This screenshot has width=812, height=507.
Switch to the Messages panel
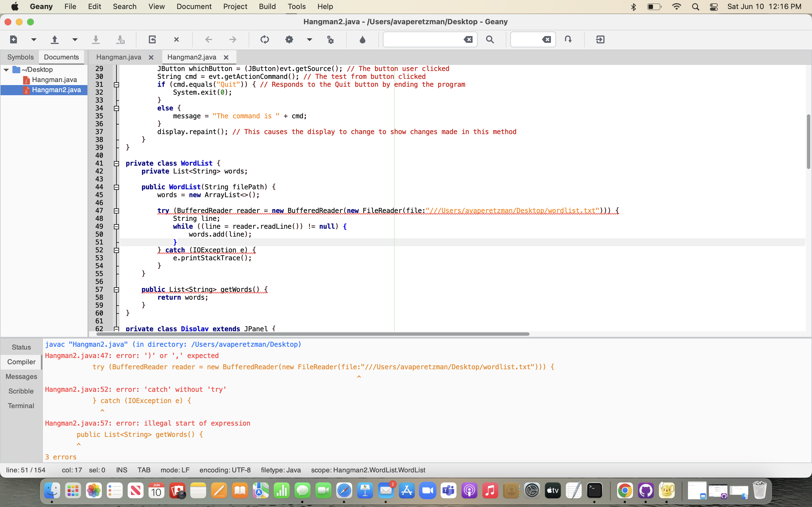21,377
